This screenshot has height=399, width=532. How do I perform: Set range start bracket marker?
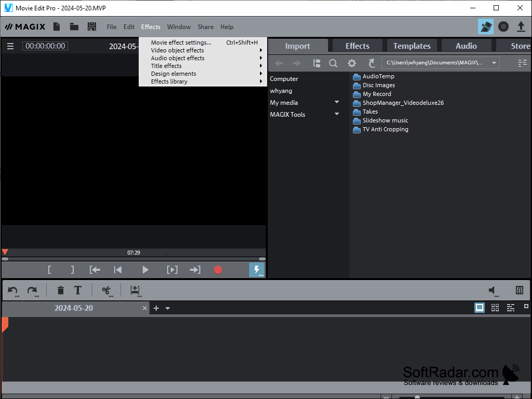[49, 270]
